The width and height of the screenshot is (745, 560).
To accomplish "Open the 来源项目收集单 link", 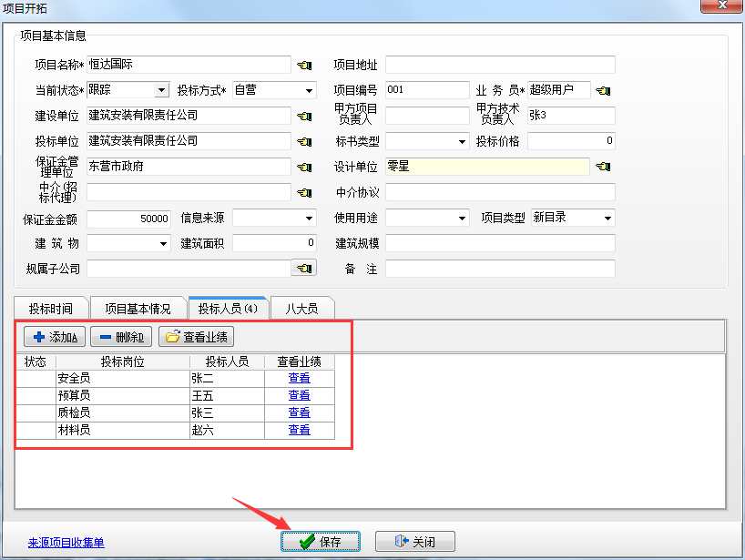I will point(66,543).
